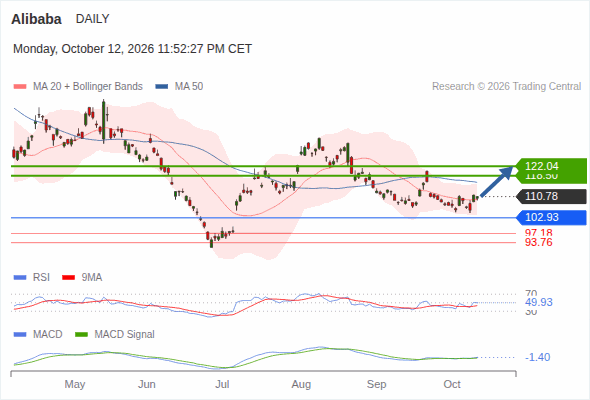Click the red 97.18 support level value
Screen dimensions: 590x400
[x=538, y=233]
